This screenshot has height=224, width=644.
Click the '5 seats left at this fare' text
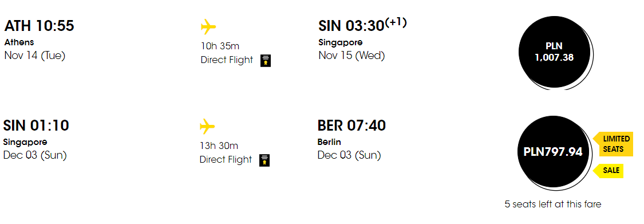553,204
